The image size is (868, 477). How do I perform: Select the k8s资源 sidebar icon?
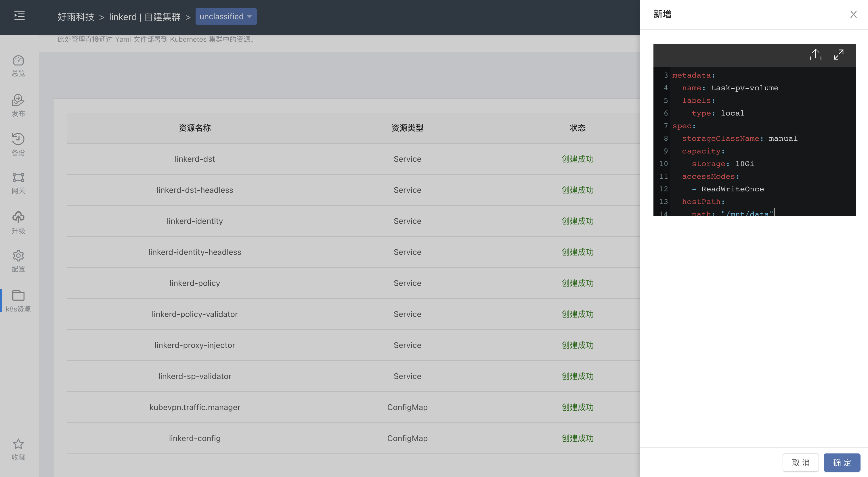18,301
